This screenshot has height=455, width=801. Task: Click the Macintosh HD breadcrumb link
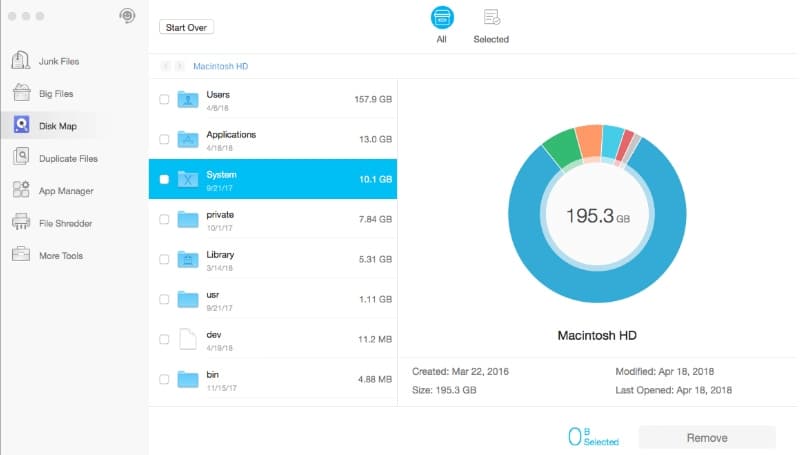click(x=221, y=66)
